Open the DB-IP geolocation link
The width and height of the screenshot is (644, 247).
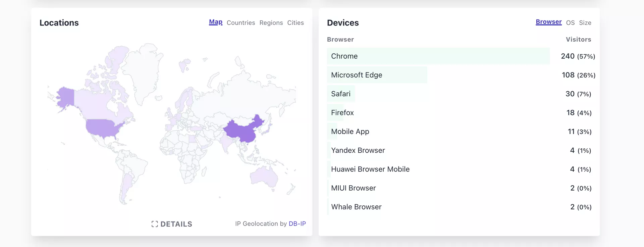tap(297, 224)
